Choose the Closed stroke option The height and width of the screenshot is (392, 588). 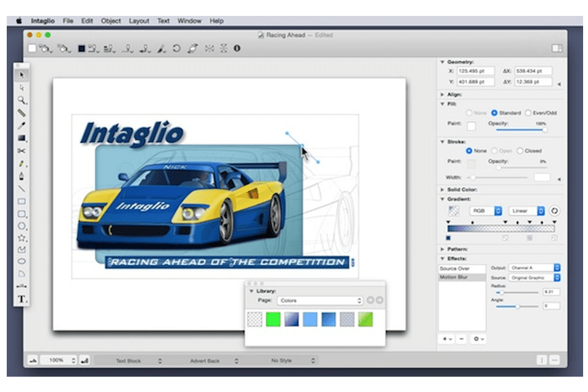(x=520, y=151)
